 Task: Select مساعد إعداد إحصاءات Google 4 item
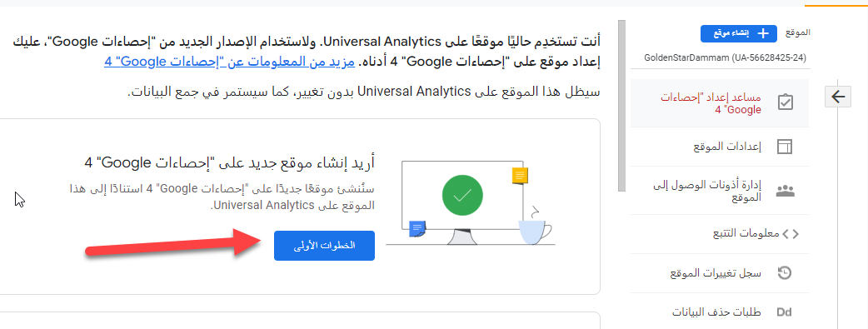[x=720, y=103]
